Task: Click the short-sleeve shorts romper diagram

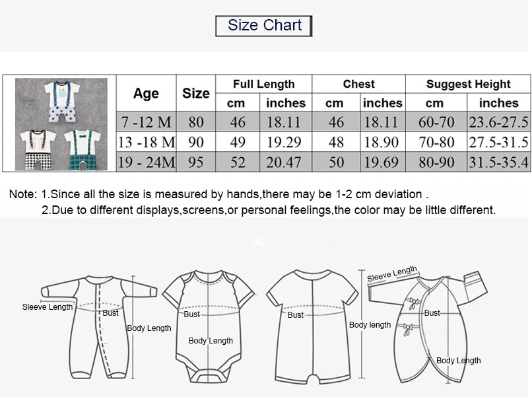Action: 312,327
